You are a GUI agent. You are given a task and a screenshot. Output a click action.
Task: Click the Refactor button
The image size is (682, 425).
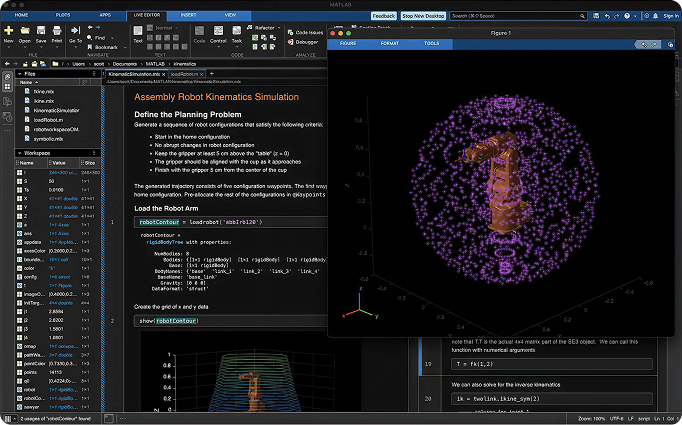tap(261, 27)
